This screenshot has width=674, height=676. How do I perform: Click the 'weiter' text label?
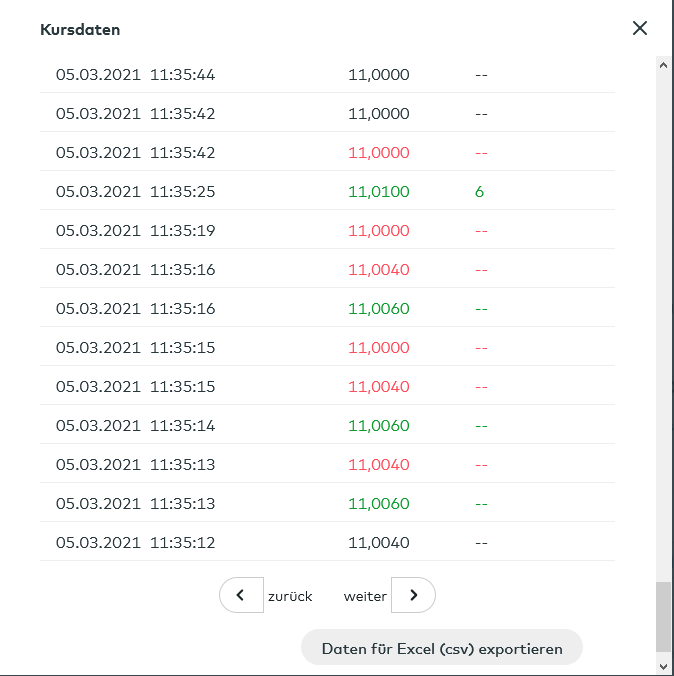[x=365, y=596]
